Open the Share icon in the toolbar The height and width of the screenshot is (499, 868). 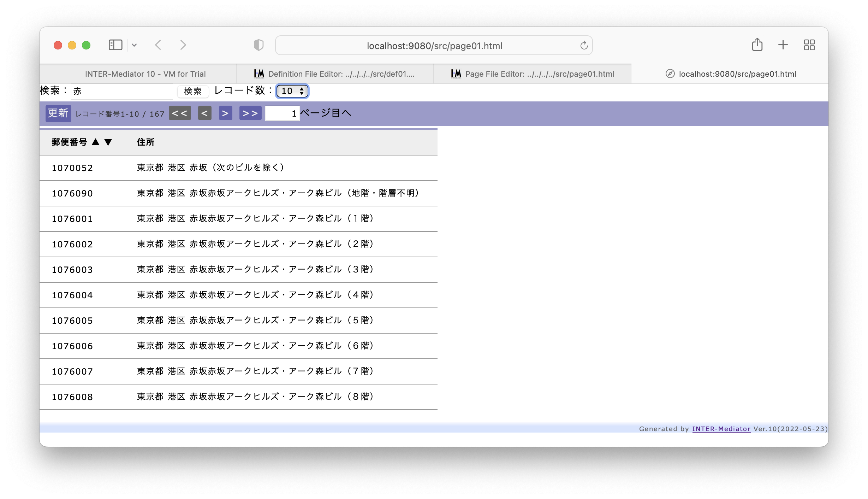(757, 45)
